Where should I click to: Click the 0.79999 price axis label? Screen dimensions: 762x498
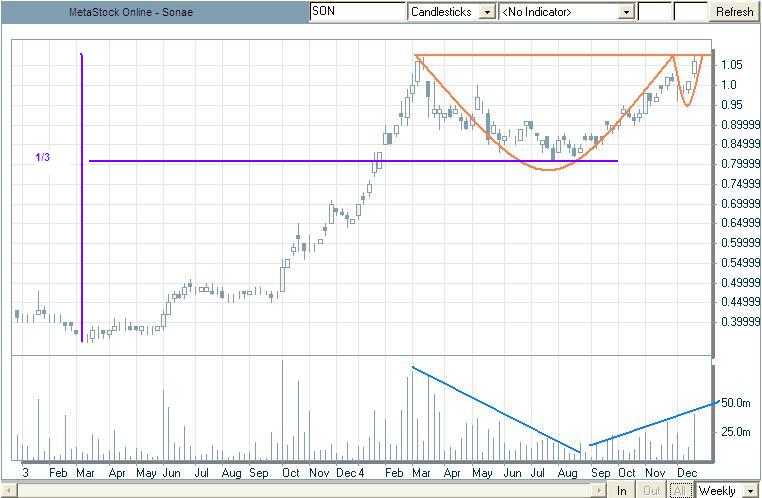(x=740, y=164)
